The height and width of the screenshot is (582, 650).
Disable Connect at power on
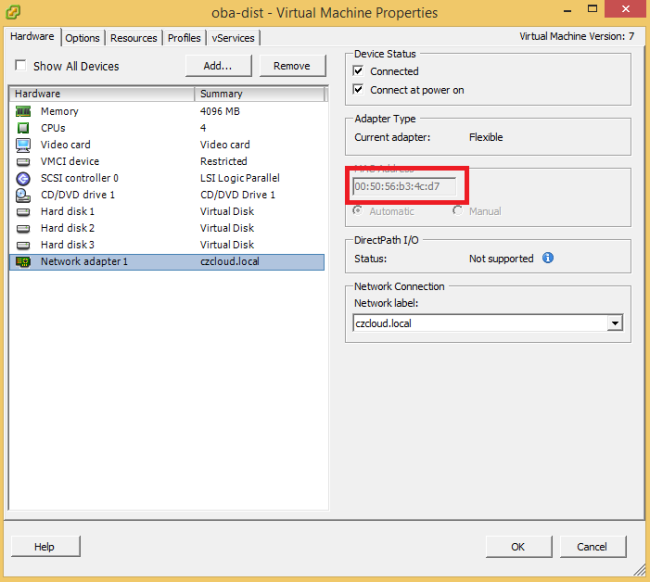pyautogui.click(x=359, y=90)
